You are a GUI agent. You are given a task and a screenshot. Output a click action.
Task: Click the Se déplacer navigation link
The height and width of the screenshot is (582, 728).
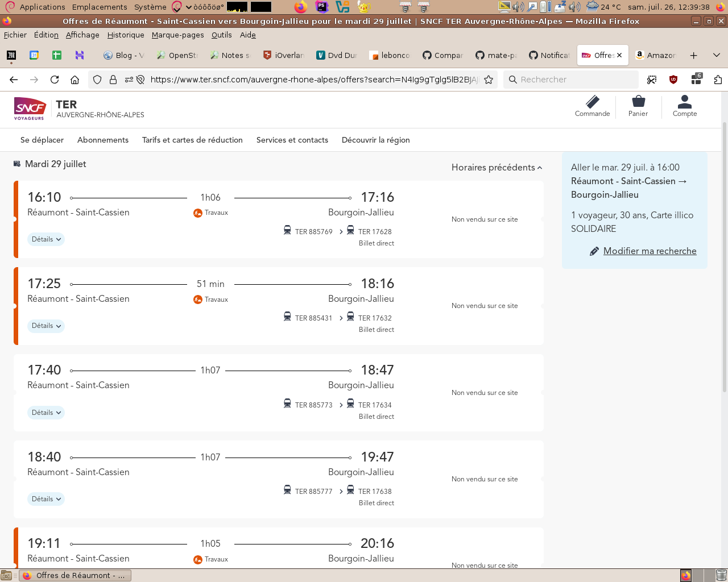click(42, 140)
